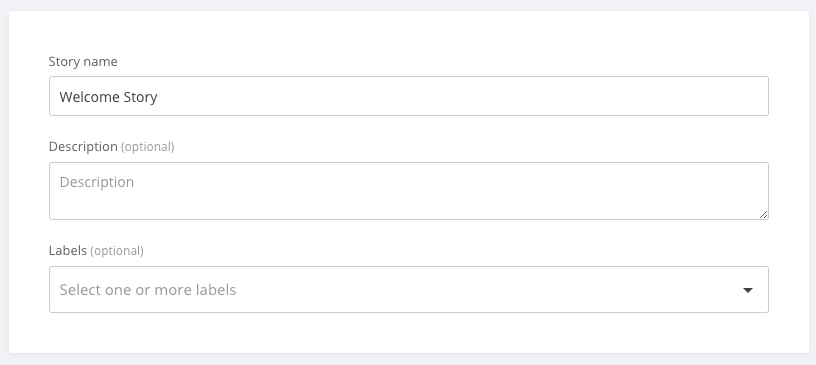
Task: Select the 'Select one or more labels' placeholder
Action: (148, 290)
